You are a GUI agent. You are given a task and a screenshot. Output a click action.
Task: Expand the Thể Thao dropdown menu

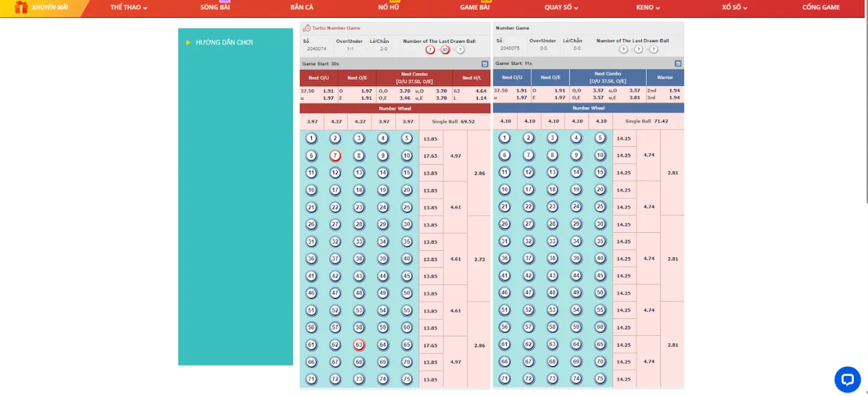(x=128, y=7)
